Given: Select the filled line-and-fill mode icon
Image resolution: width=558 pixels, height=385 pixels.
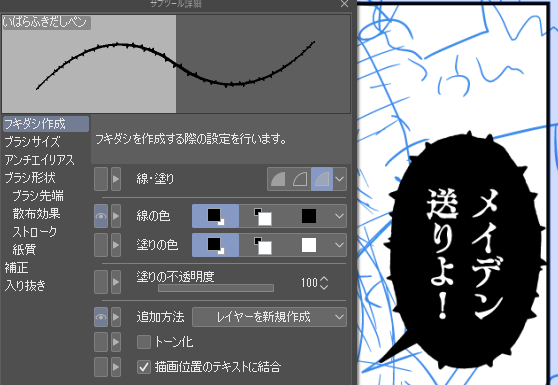Looking at the screenshot, I should [x=278, y=179].
